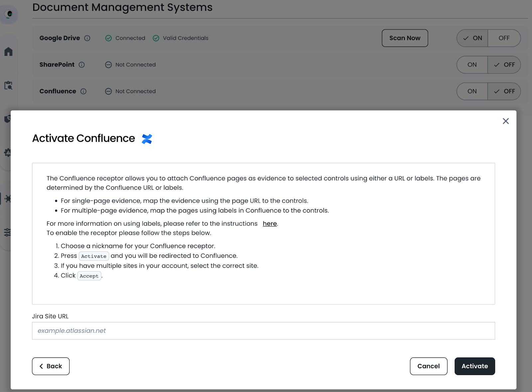
Task: Click the dark Activate button
Action: click(x=475, y=366)
